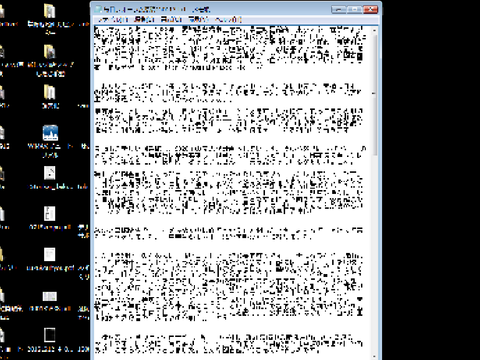Select the desktop folder just above the blue app icon
Image resolution: width=480 pixels, height=360 pixels.
coord(50,92)
